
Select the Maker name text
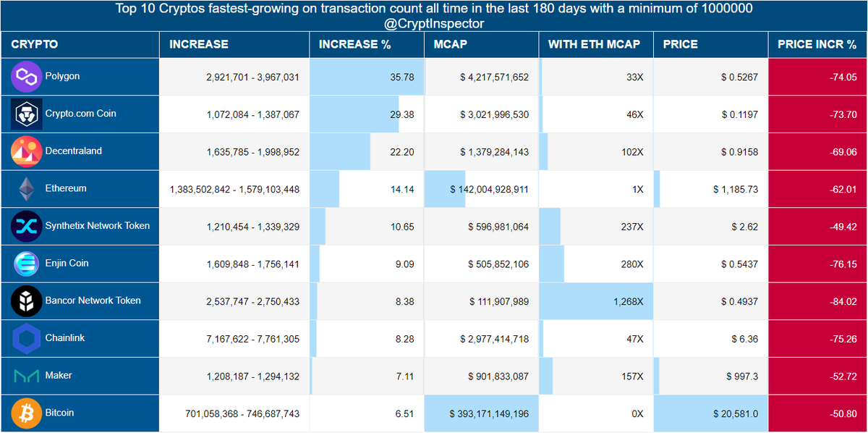[x=59, y=375]
